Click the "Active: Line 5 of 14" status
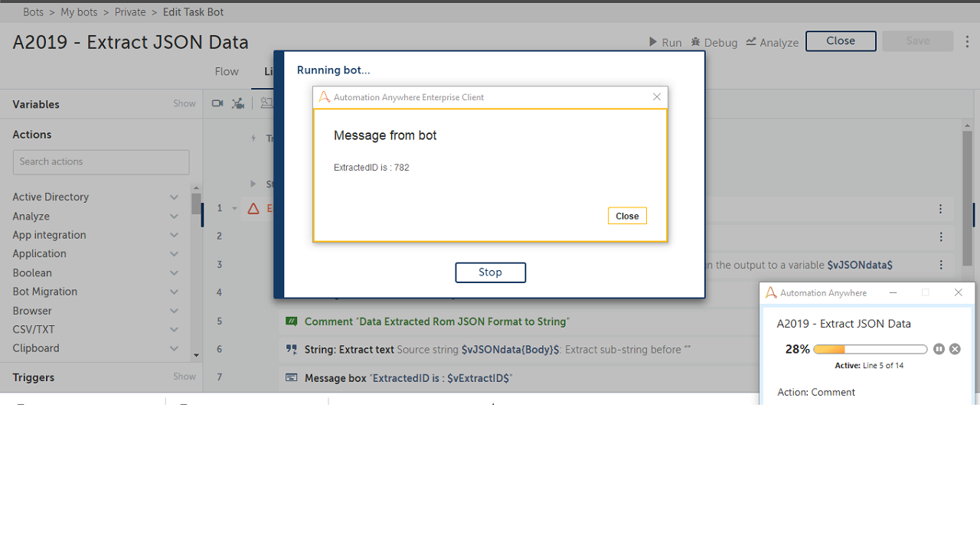Image resolution: width=980 pixels, height=551 pixels. pos(869,366)
